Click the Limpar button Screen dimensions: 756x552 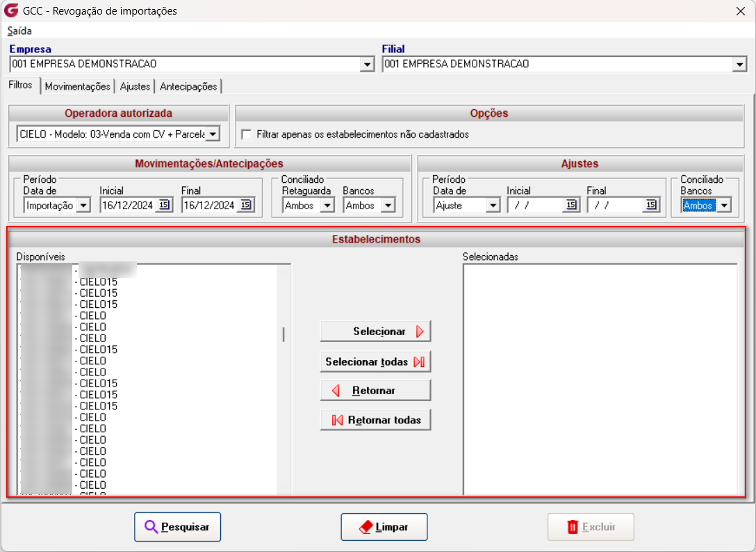[384, 527]
